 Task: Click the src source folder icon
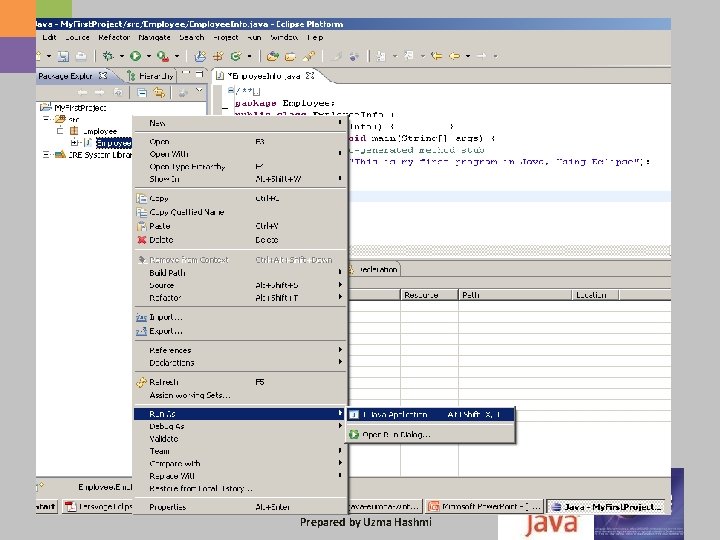(60, 119)
